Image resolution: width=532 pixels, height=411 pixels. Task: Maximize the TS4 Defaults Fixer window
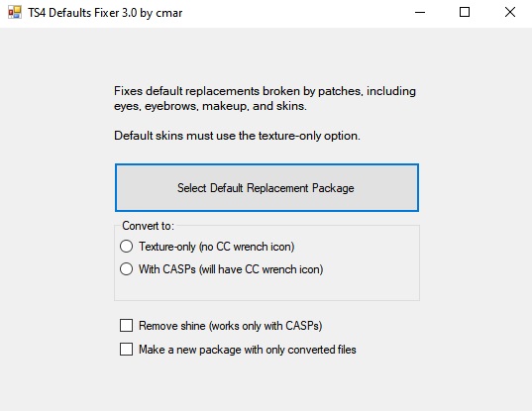tap(465, 13)
